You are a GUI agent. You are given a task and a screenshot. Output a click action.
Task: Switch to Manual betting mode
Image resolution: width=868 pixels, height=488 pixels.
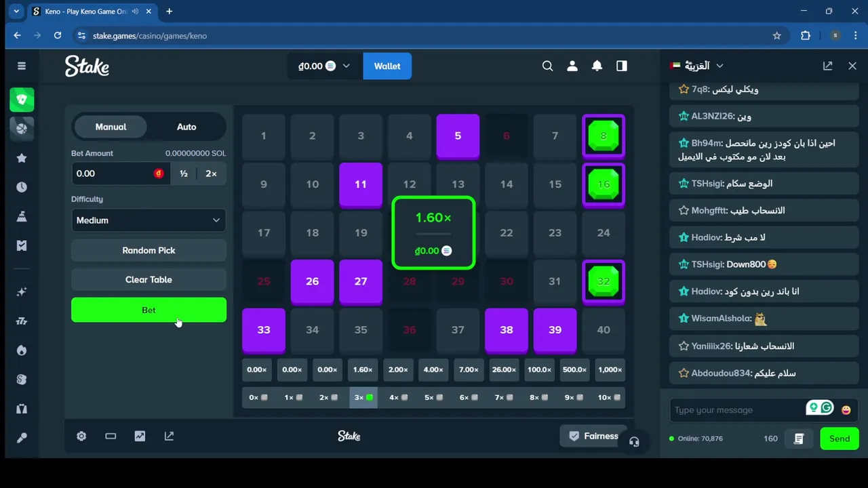111,127
